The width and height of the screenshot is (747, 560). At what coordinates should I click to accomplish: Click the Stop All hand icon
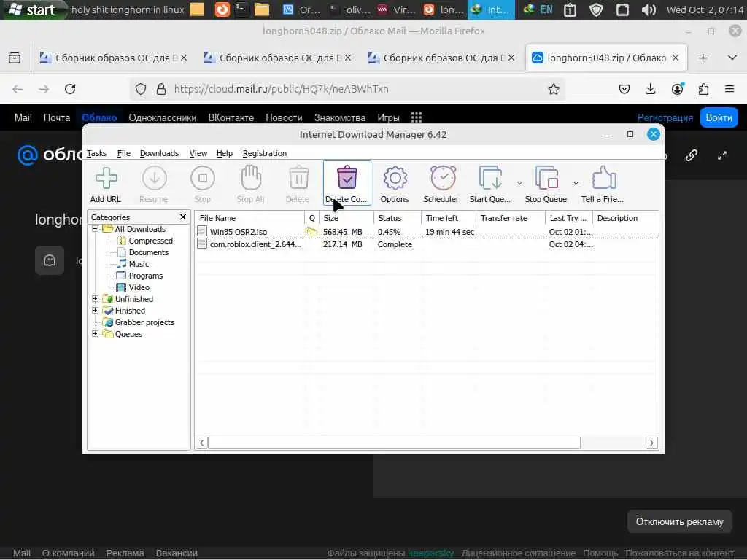point(251,184)
